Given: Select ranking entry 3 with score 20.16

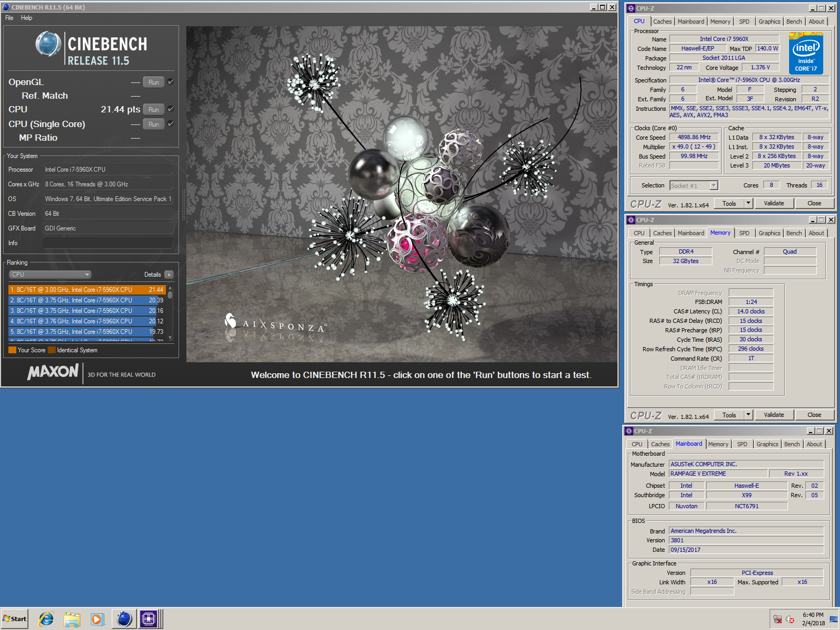Looking at the screenshot, I should 87,311.
